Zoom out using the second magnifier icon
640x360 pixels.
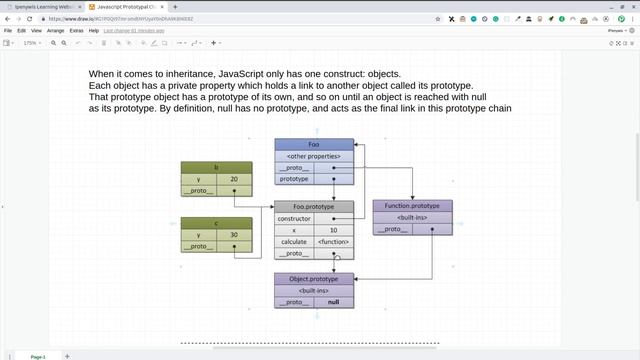64,43
